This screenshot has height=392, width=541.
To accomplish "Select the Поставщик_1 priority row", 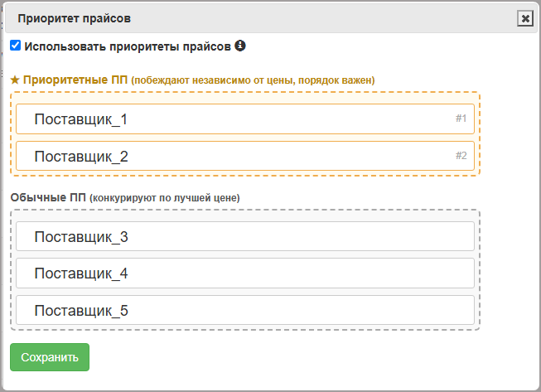I will [245, 119].
